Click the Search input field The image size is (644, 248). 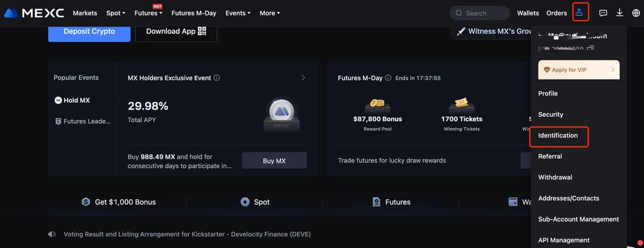point(479,13)
